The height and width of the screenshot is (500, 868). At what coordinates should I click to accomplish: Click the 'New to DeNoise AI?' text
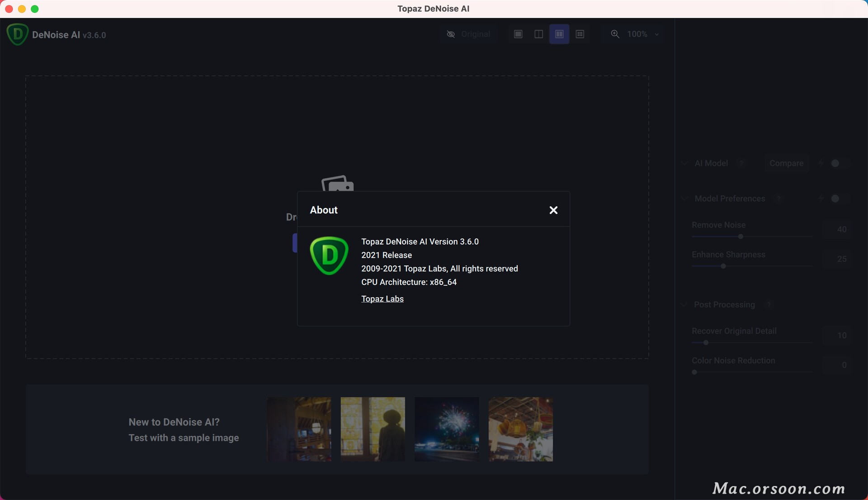[x=174, y=422]
